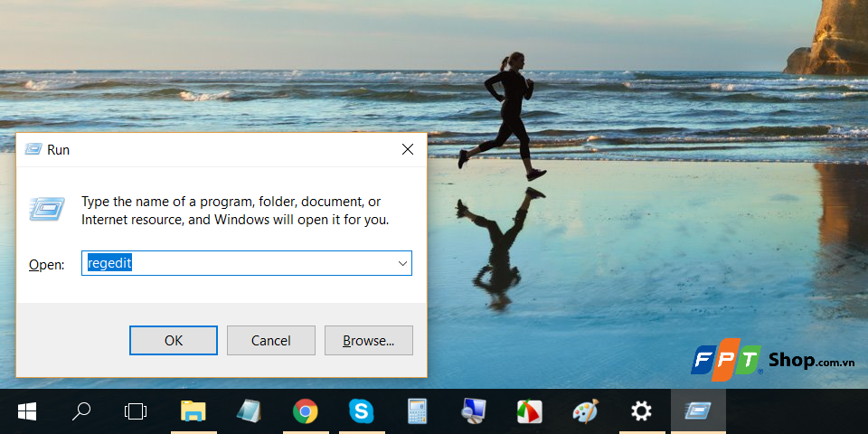Close the Run dialog window
Image resolution: width=868 pixels, height=434 pixels.
(408, 149)
